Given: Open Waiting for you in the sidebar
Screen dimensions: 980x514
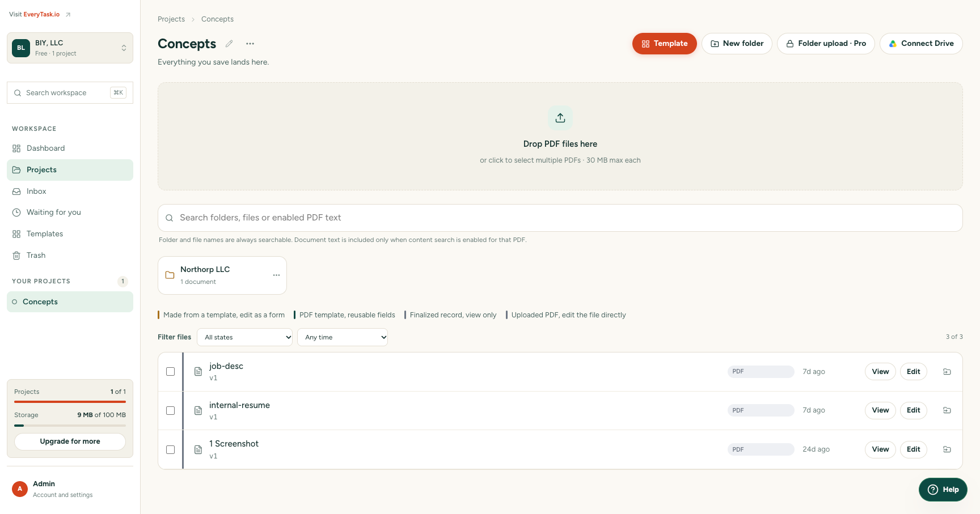Looking at the screenshot, I should [x=70, y=213].
